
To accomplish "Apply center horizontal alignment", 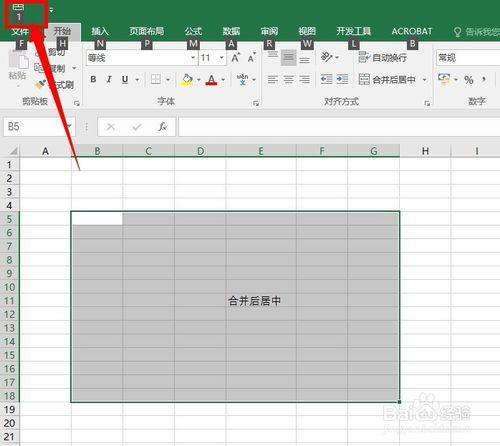I will click(288, 79).
